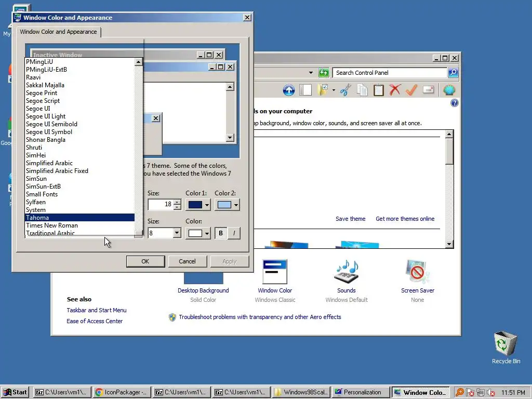Click the magnifier icon in system tray
532x399 pixels.
459,392
